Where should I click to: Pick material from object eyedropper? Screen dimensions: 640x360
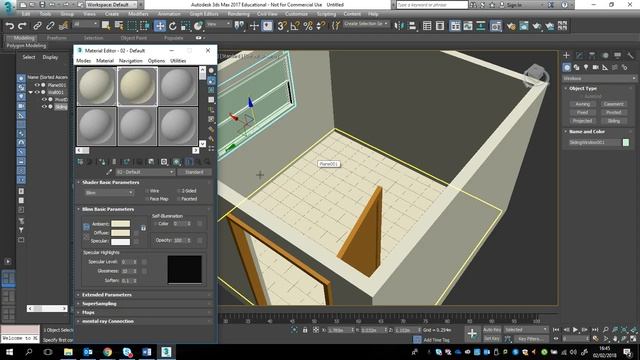109,172
